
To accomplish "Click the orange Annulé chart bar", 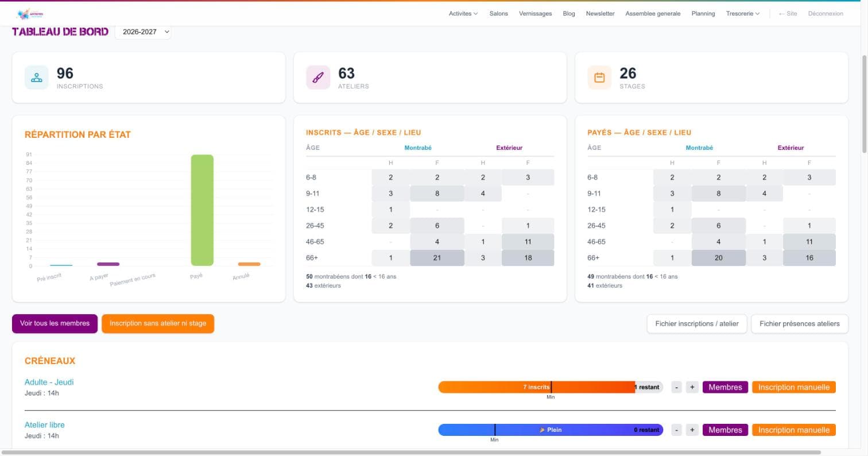I will [249, 264].
